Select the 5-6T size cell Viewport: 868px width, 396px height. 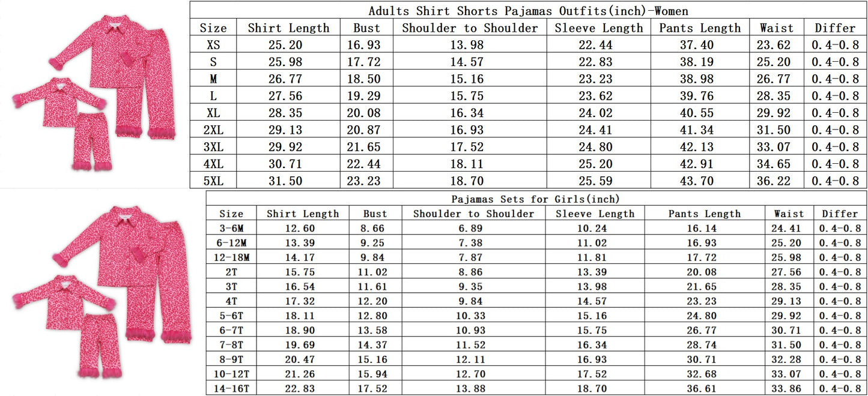(231, 316)
